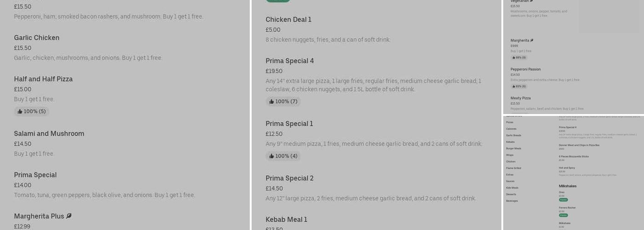This screenshot has height=230, width=644.
Task: Open the Garlic Chicken pizza item
Action: tap(37, 38)
